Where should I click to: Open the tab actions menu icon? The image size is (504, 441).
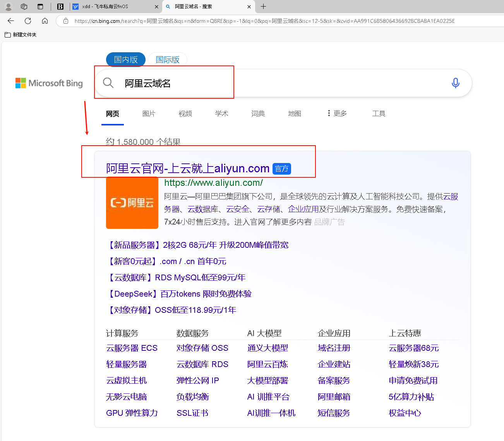pos(40,7)
